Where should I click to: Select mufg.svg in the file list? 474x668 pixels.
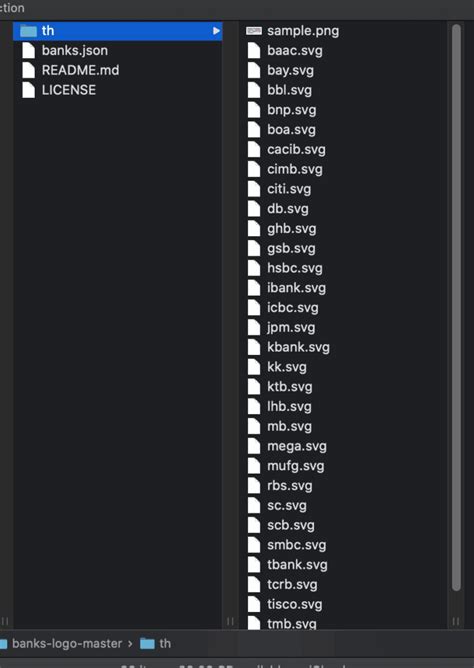295,466
